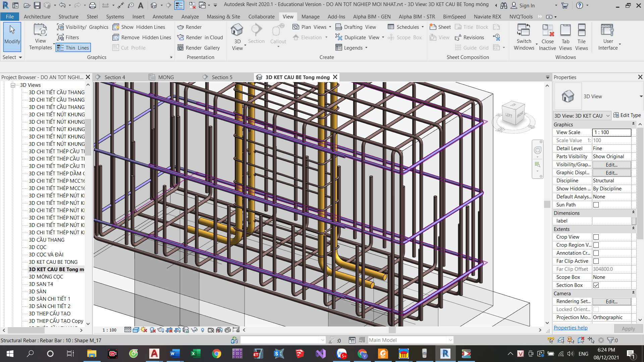Screen dimensions: 644x362
Task: Click the View Scale 1:100 field
Action: click(x=611, y=132)
